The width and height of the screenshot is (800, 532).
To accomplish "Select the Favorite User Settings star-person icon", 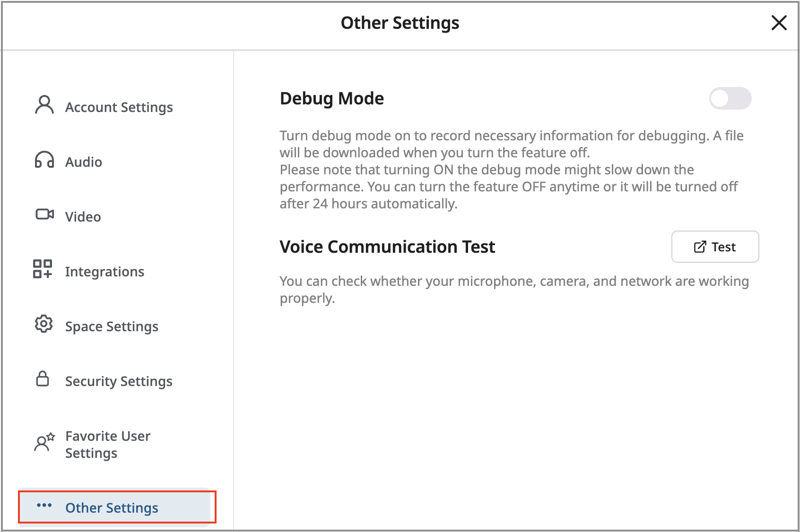I will 44,443.
